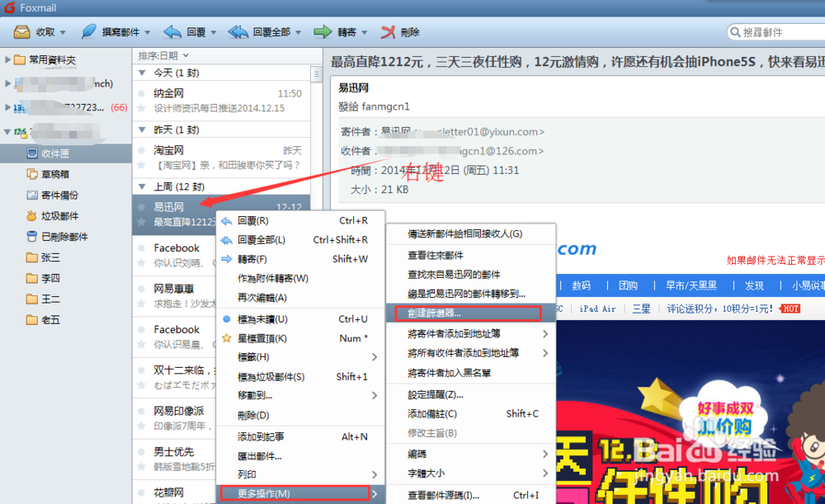Collapse the 上周 (12 封) group
The image size is (825, 504).
[x=142, y=186]
